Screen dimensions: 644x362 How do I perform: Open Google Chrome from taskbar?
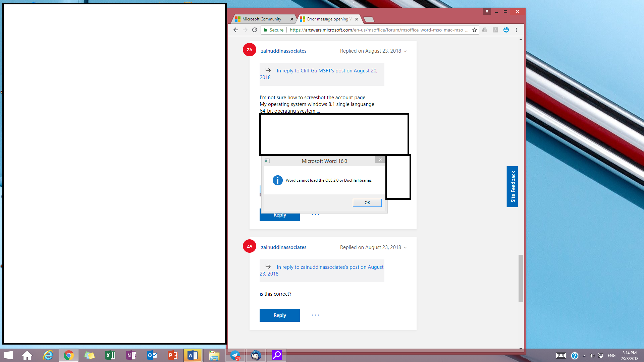coord(68,355)
